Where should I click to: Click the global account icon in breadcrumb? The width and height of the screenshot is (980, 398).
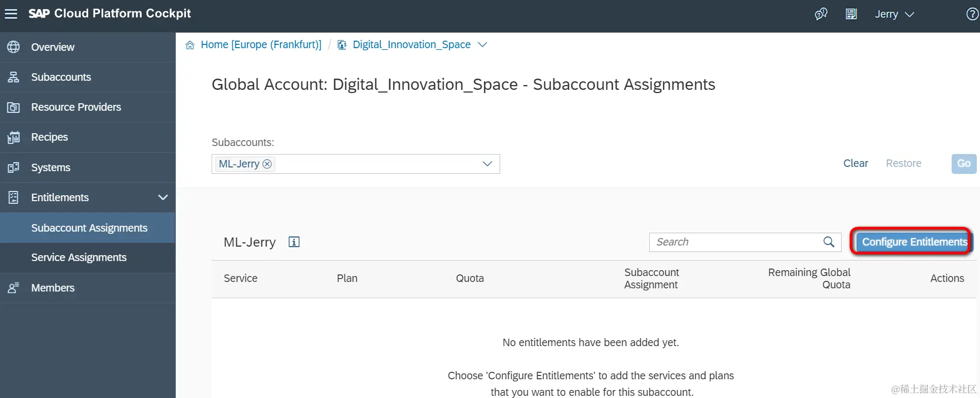342,45
